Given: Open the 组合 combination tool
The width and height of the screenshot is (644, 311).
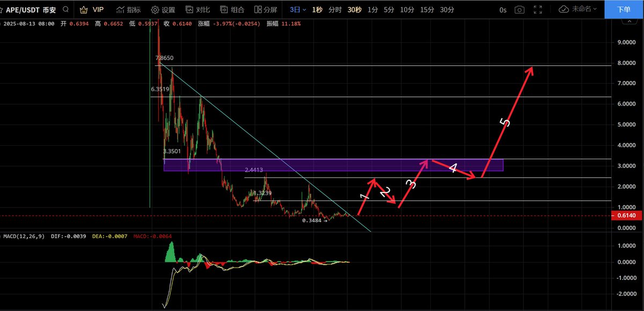Looking at the screenshot, I should [x=232, y=10].
